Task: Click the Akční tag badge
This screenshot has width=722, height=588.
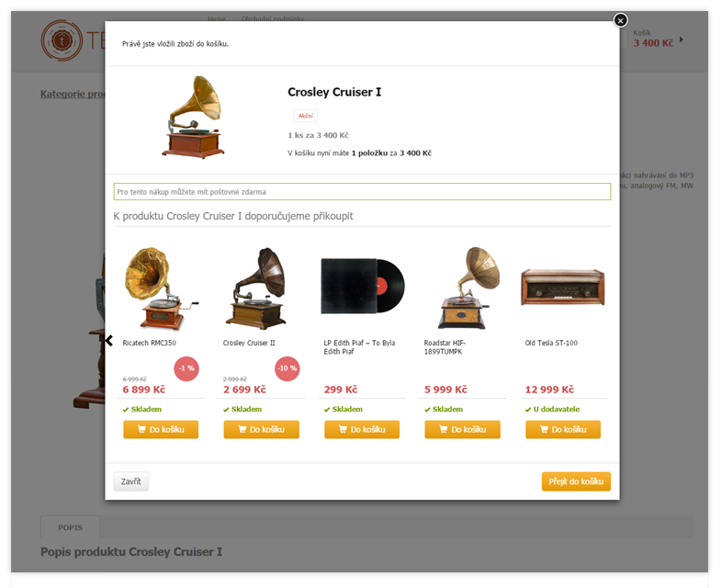Action: point(305,116)
